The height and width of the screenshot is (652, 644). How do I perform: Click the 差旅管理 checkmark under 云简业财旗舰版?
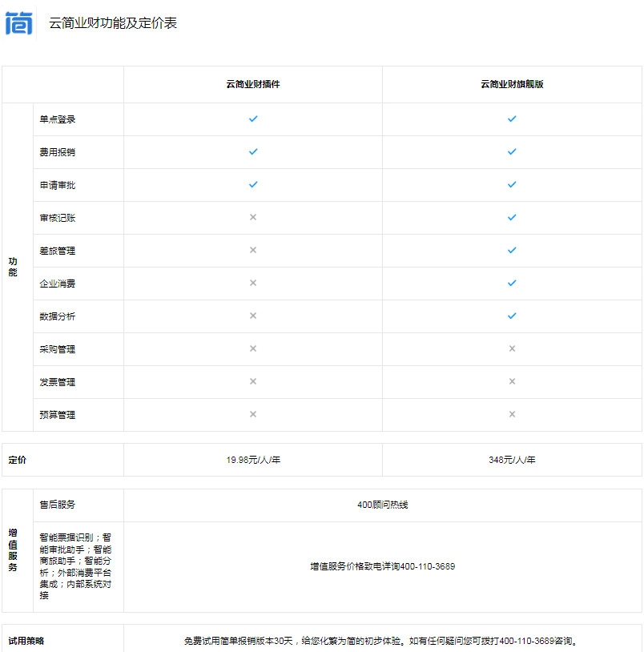pyautogui.click(x=512, y=250)
